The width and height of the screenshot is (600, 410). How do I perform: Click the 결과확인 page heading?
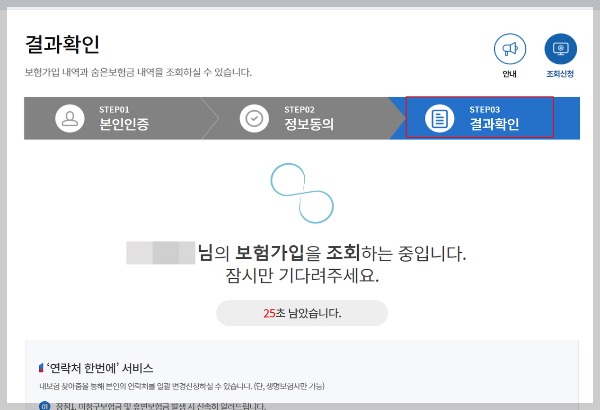point(62,44)
